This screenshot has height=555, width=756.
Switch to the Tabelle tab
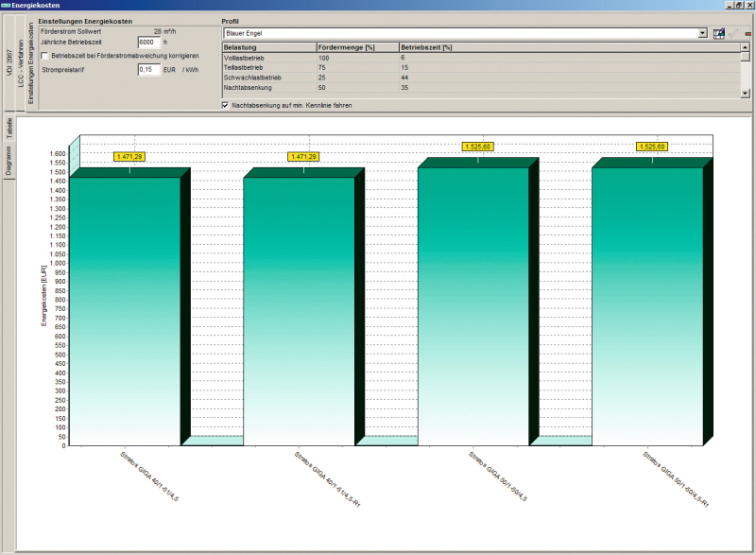pyautogui.click(x=9, y=129)
